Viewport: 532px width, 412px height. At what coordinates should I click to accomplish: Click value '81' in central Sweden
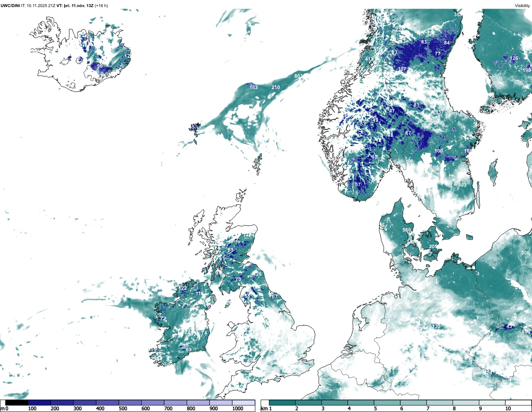pyautogui.click(x=416, y=105)
